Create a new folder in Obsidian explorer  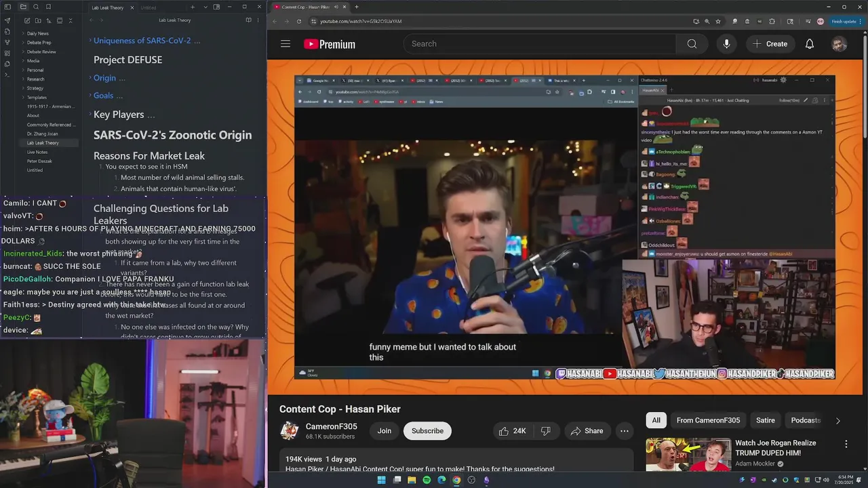pyautogui.click(x=38, y=20)
